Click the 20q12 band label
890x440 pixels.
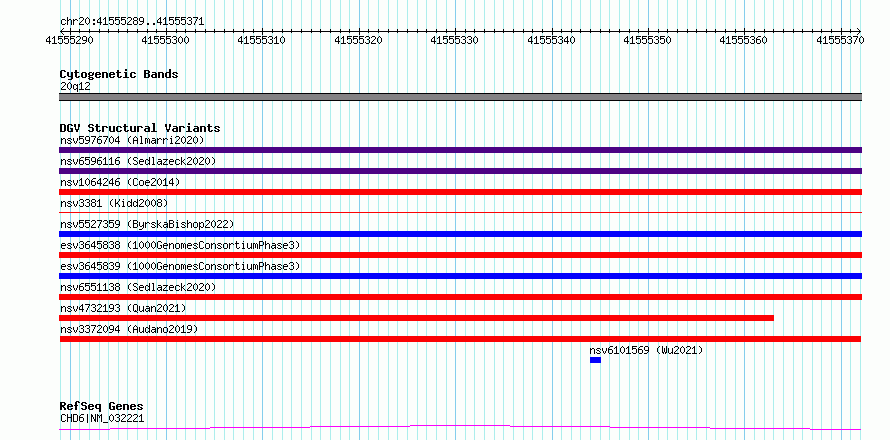click(x=75, y=86)
